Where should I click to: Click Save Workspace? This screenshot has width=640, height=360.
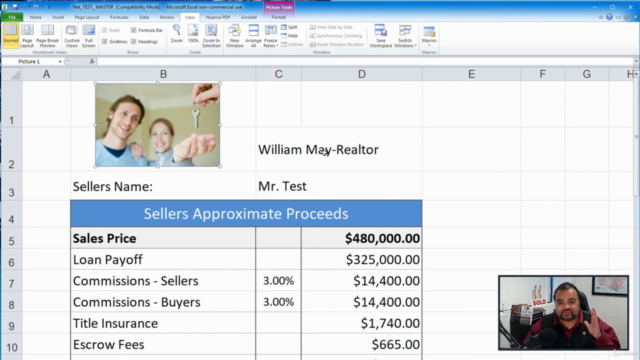380,36
